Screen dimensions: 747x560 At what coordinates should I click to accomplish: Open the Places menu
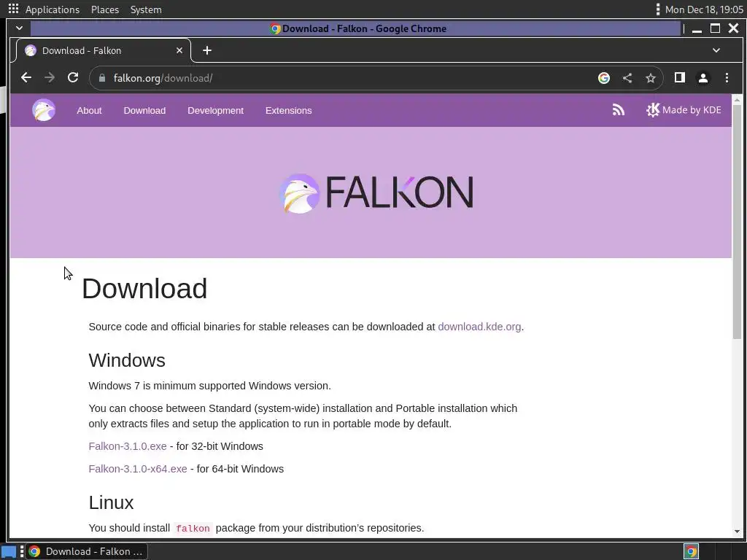pyautogui.click(x=105, y=9)
